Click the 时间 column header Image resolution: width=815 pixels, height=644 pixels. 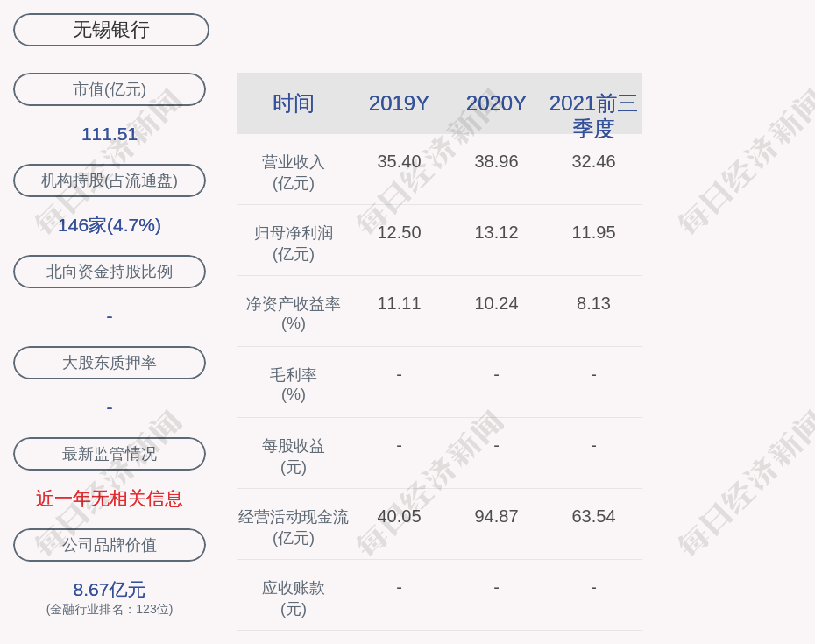(x=294, y=103)
